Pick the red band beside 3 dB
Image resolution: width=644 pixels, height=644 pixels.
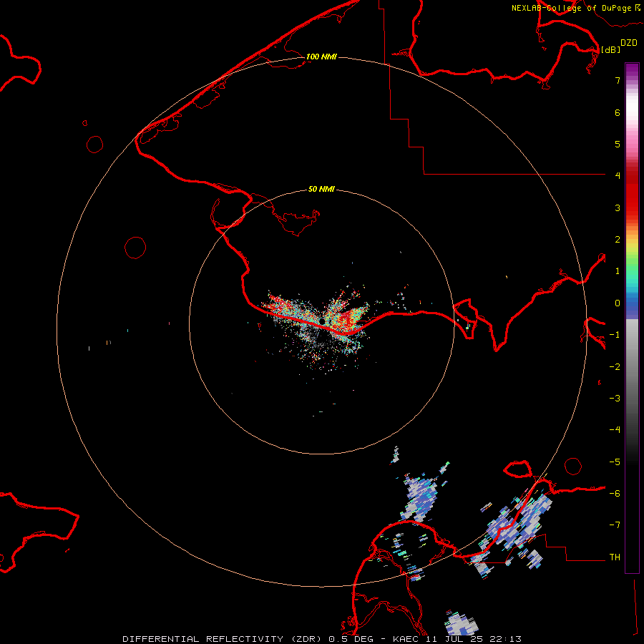[632, 208]
